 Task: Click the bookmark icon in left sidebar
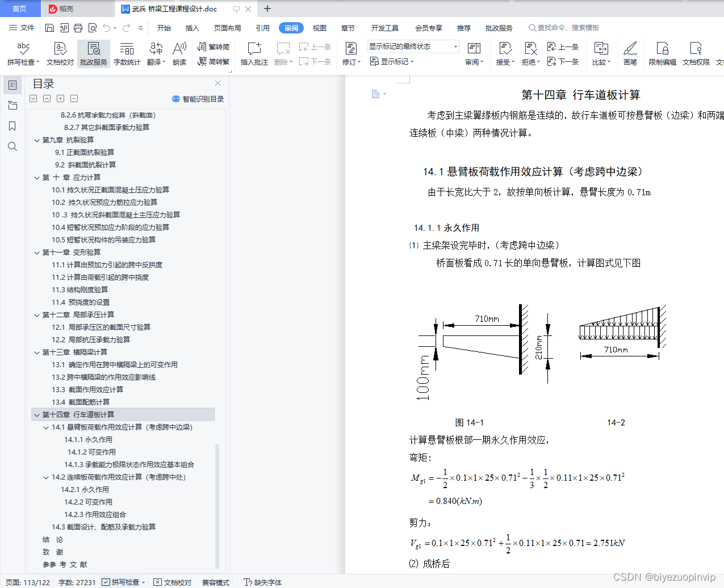pos(12,126)
